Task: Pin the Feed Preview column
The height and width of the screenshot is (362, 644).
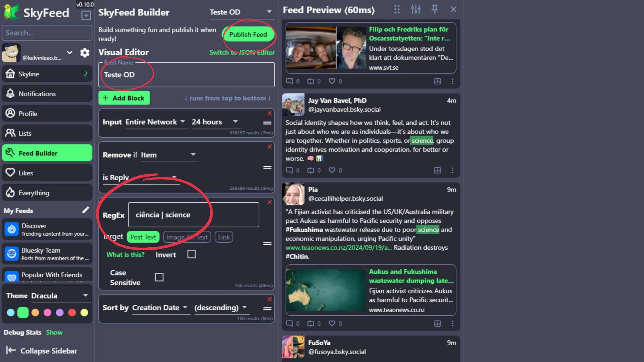Action: [x=435, y=10]
